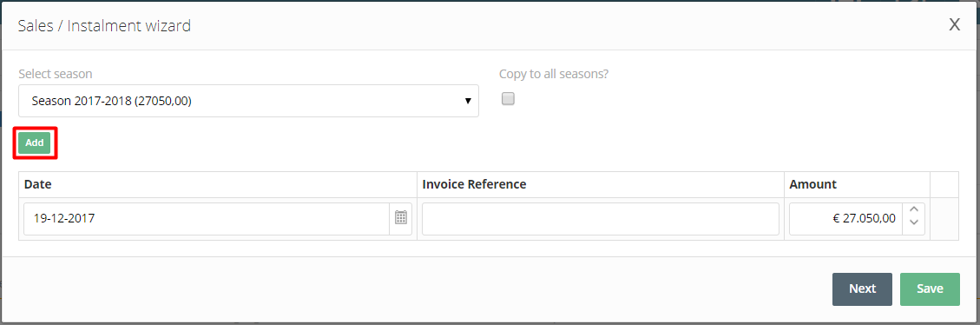Close the Instalment wizard dialog
The width and height of the screenshot is (980, 325).
(x=954, y=25)
